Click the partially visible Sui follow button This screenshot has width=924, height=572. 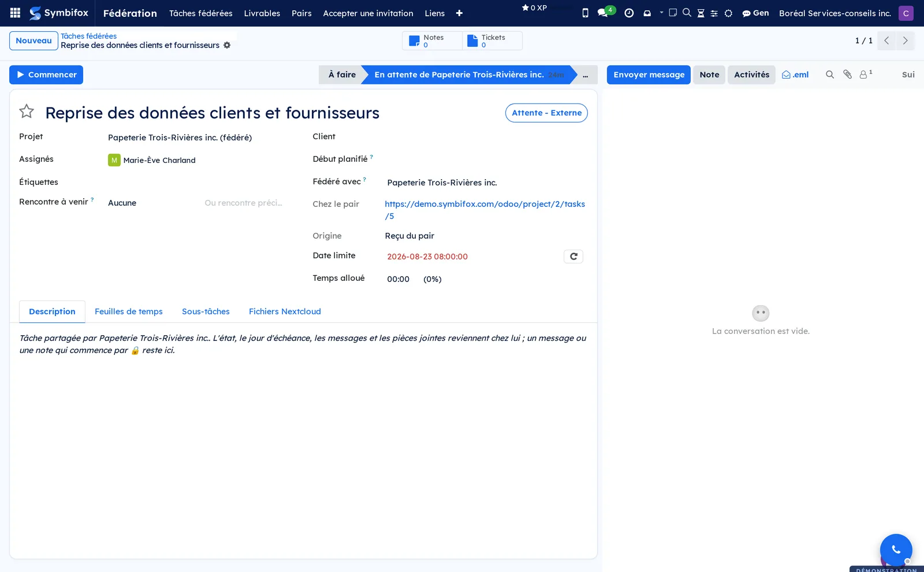(x=908, y=75)
